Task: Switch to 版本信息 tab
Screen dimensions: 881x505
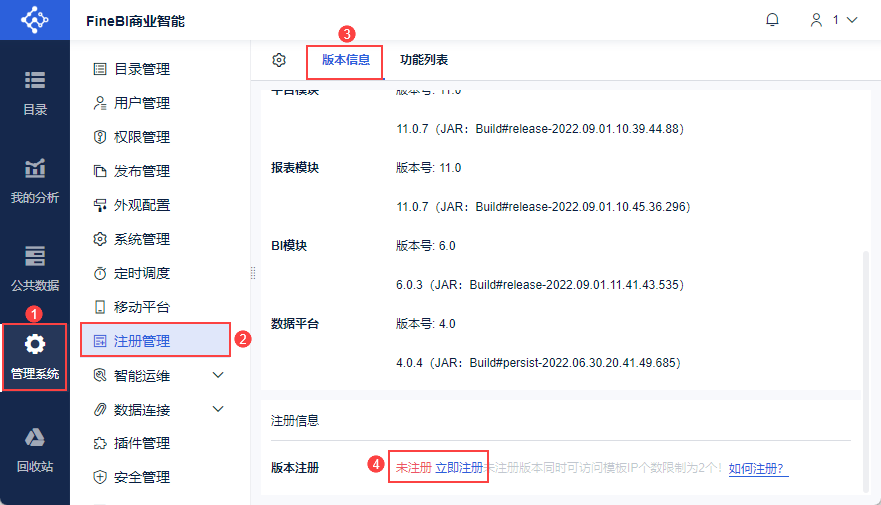Action: 346,60
